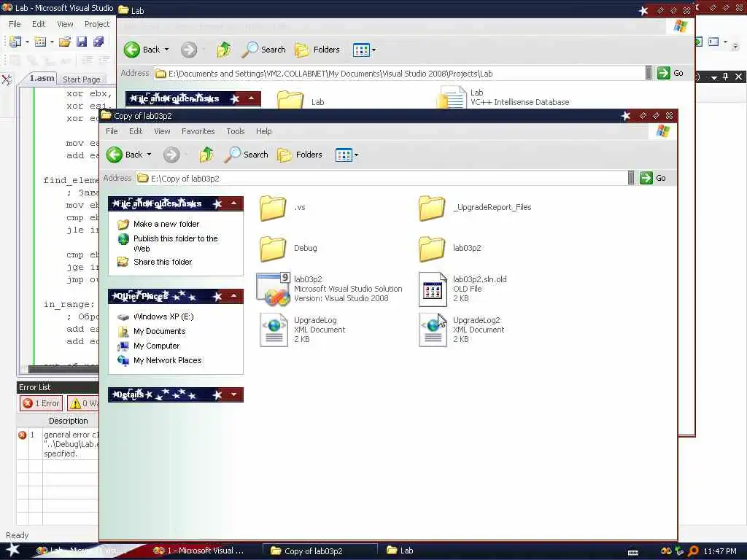The width and height of the screenshot is (747, 560).
Task: Click Back in Copy of lab03p2 window
Action: pyautogui.click(x=124, y=155)
